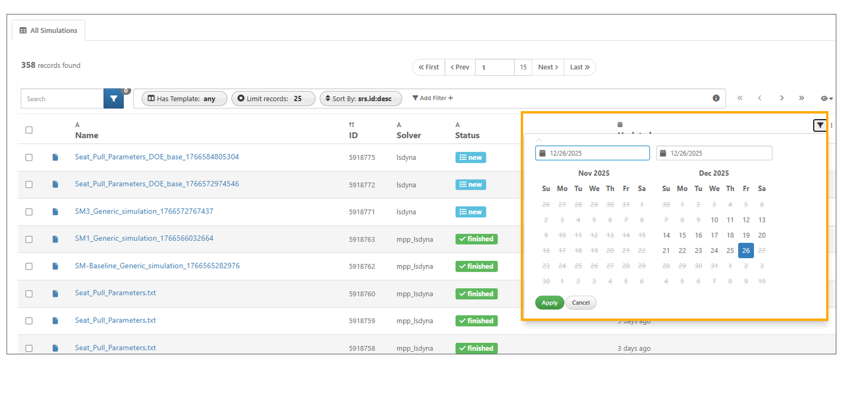This screenshot has height=399, width=868.
Task: Click the Has Template any filter
Action: pyautogui.click(x=184, y=99)
